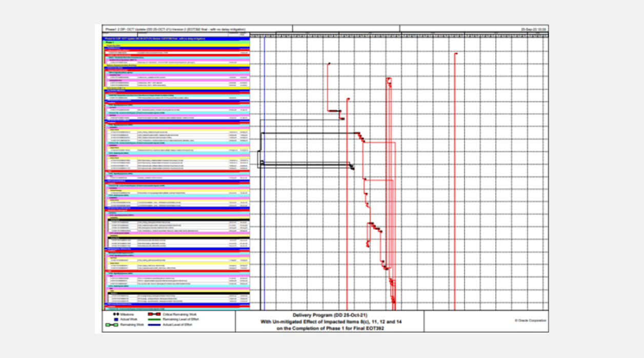
Task: Click the blue data date line in the timeline
Action: (x=265, y=154)
